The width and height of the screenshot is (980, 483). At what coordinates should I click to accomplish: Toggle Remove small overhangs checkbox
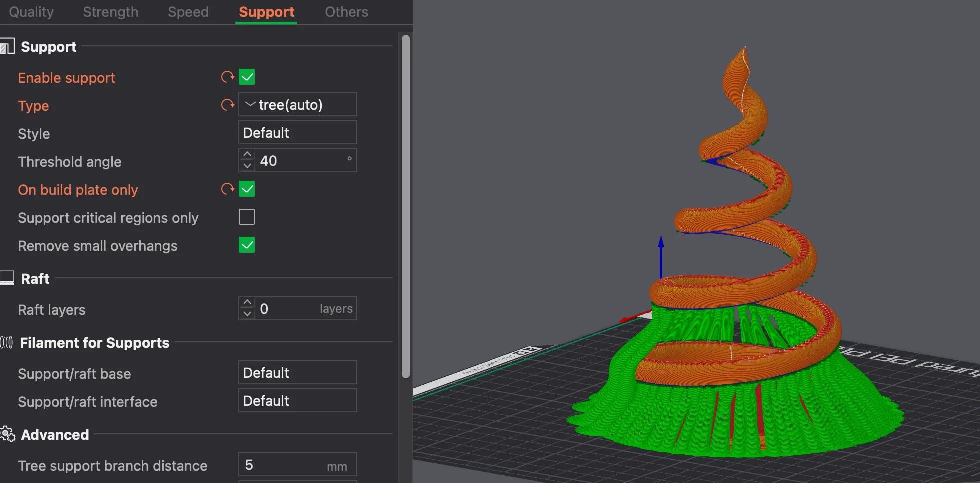point(247,245)
